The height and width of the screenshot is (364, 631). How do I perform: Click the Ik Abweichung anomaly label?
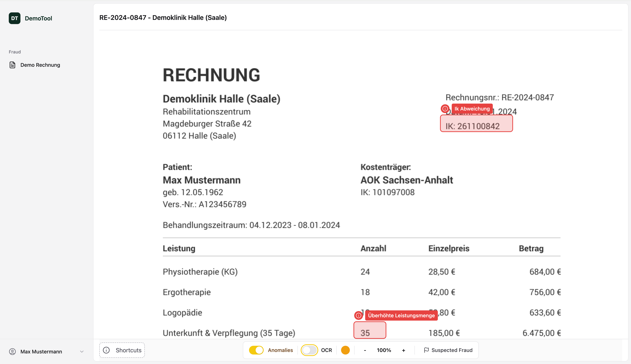click(472, 109)
